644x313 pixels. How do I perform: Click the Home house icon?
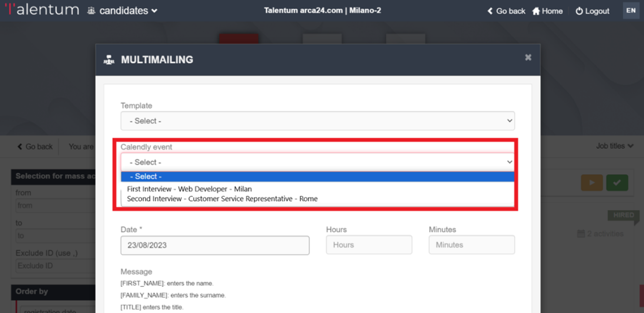tap(536, 11)
